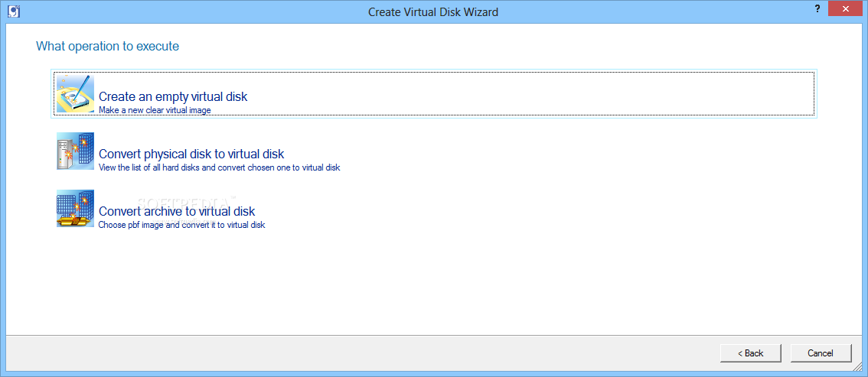
Task: Choose Convert physical disk to virtual disk
Action: 191,154
